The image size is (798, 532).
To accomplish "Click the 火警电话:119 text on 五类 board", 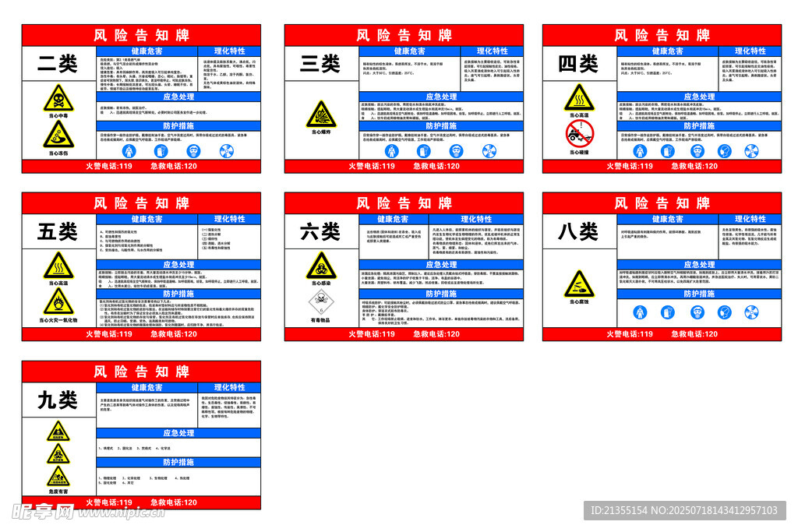I will [109, 334].
